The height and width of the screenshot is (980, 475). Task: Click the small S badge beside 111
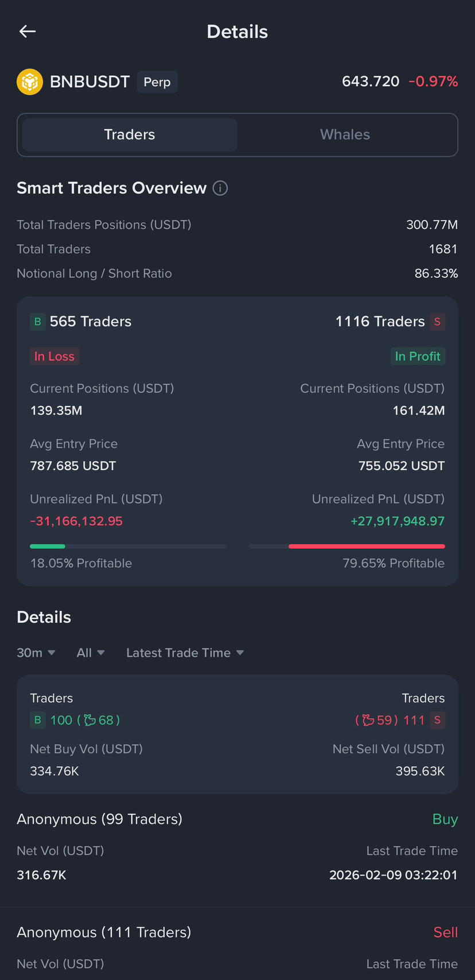[x=437, y=720]
